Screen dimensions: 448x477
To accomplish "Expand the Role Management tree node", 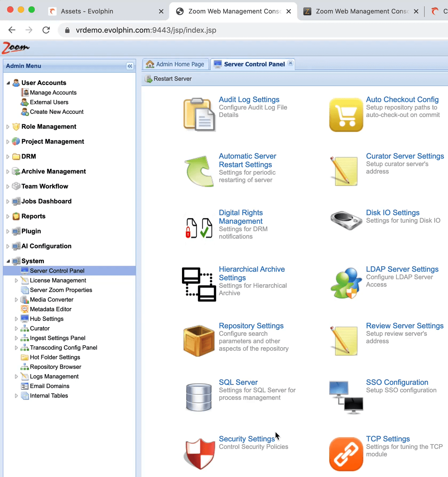I will click(8, 127).
